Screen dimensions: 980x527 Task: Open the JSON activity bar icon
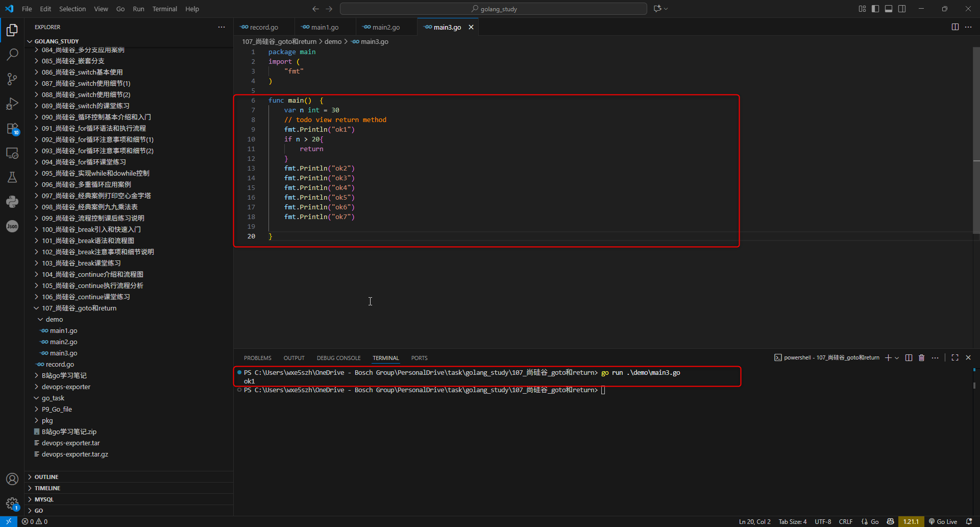(x=12, y=226)
